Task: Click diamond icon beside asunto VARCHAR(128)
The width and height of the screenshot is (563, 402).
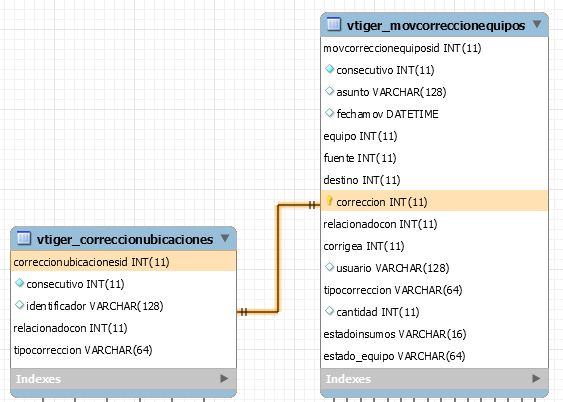Action: point(329,91)
